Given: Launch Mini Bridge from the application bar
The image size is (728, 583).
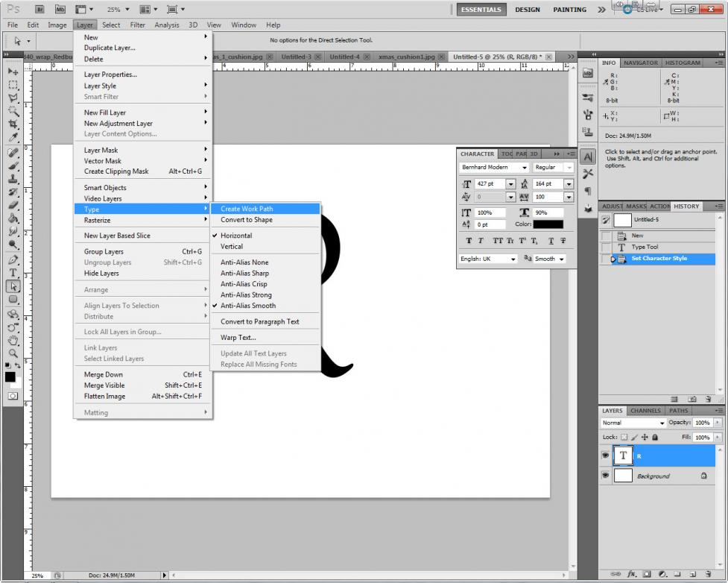Looking at the screenshot, I should click(60, 9).
